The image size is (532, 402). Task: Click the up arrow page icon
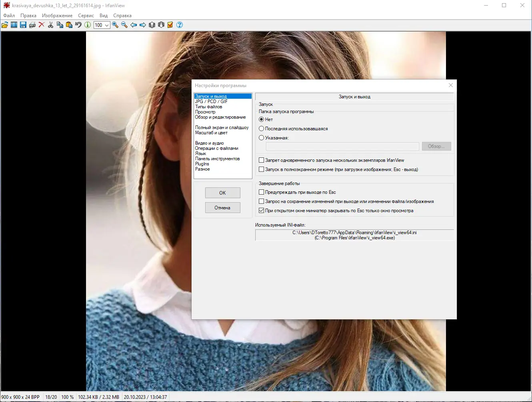[152, 25]
